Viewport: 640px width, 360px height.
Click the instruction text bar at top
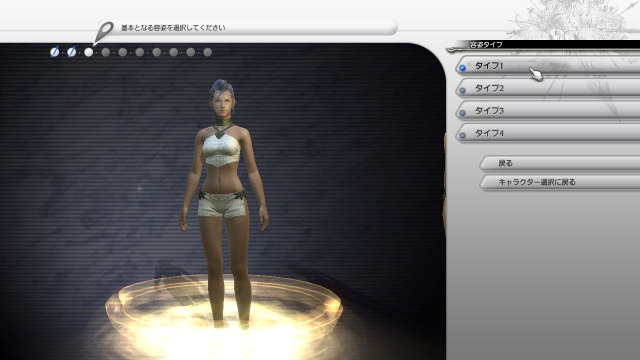pos(247,28)
